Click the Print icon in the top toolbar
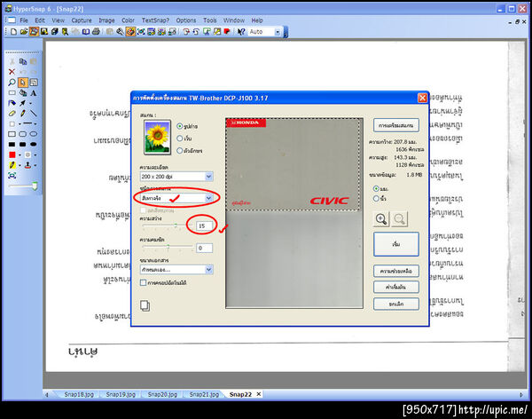The width and height of the screenshot is (532, 419). 96,32
